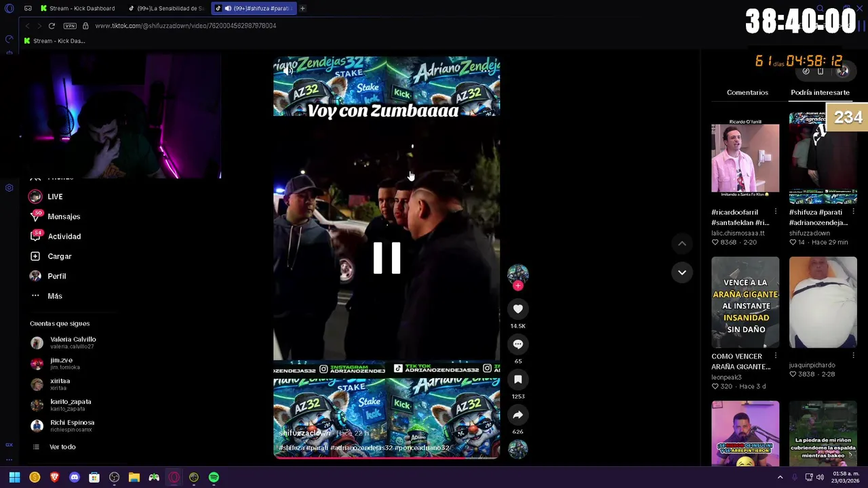Open #adrianozendejas32 hashtag in caption
The width and height of the screenshot is (868, 488).
pyautogui.click(x=361, y=448)
